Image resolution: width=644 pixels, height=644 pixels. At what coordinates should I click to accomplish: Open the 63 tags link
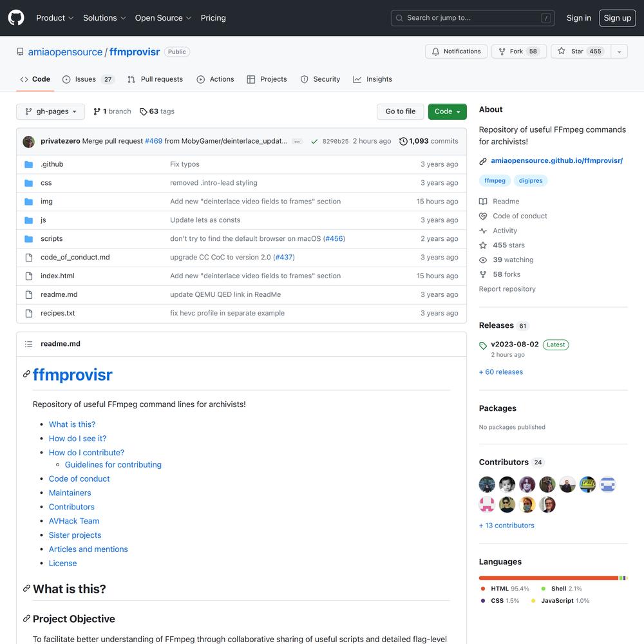(157, 111)
